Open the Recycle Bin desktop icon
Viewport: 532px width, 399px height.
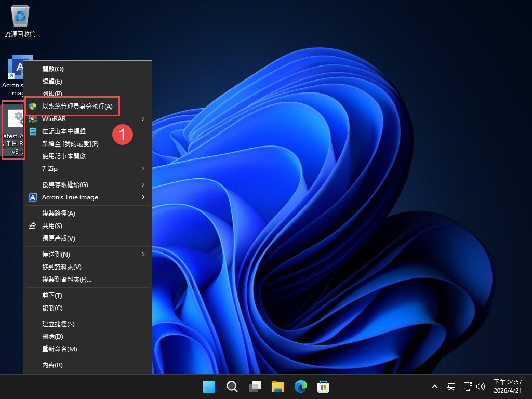tap(20, 18)
